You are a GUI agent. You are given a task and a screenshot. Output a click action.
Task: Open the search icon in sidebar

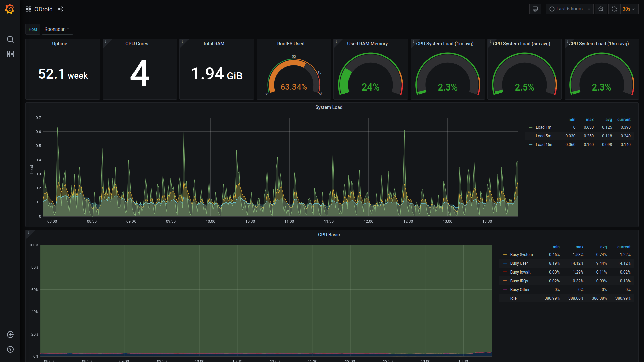coord(10,39)
